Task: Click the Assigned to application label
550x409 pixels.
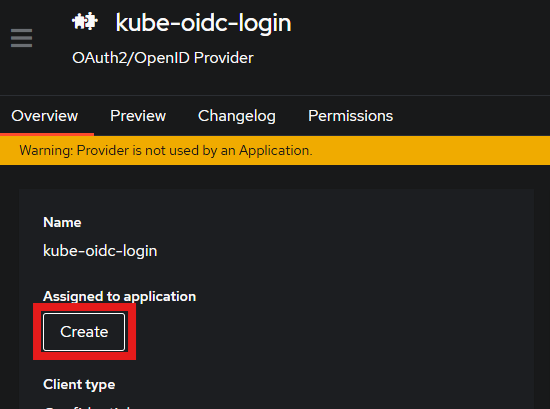Action: (x=119, y=297)
